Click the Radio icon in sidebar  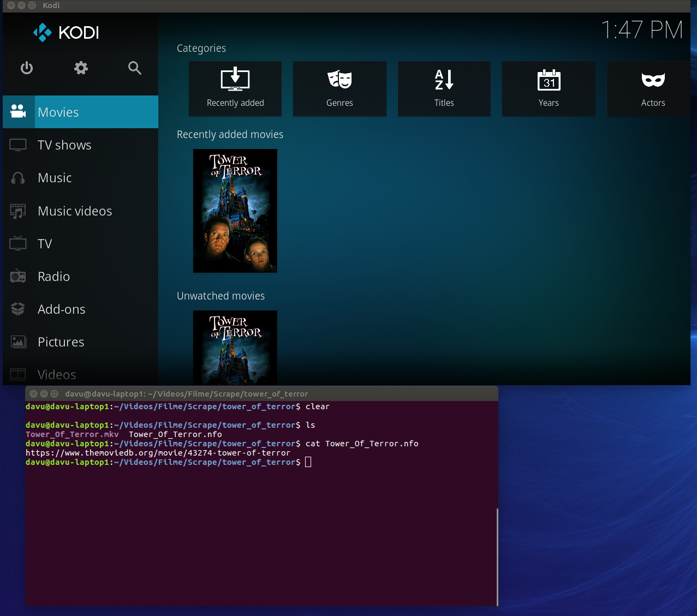tap(18, 276)
